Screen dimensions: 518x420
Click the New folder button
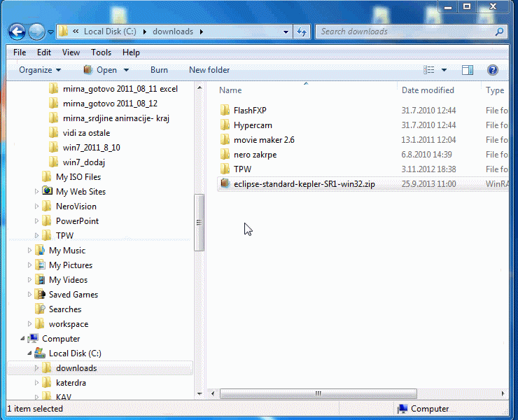(209, 70)
